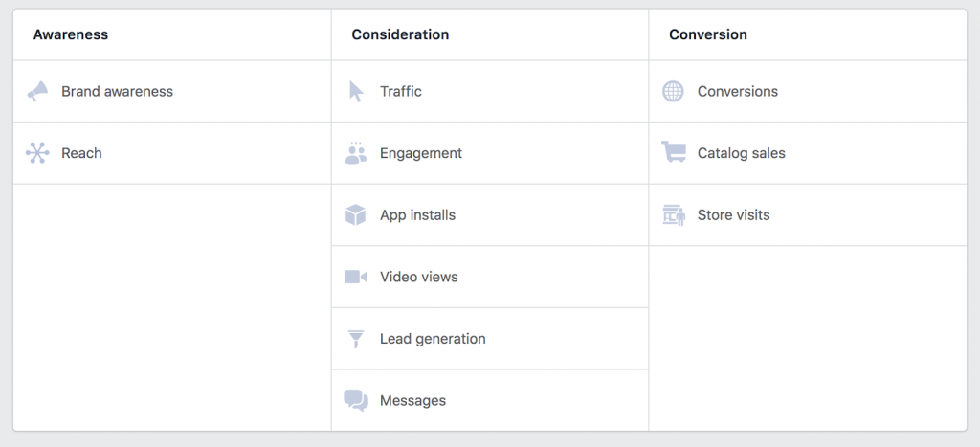Pick the Engagement objective label
980x447 pixels.
[x=420, y=153]
